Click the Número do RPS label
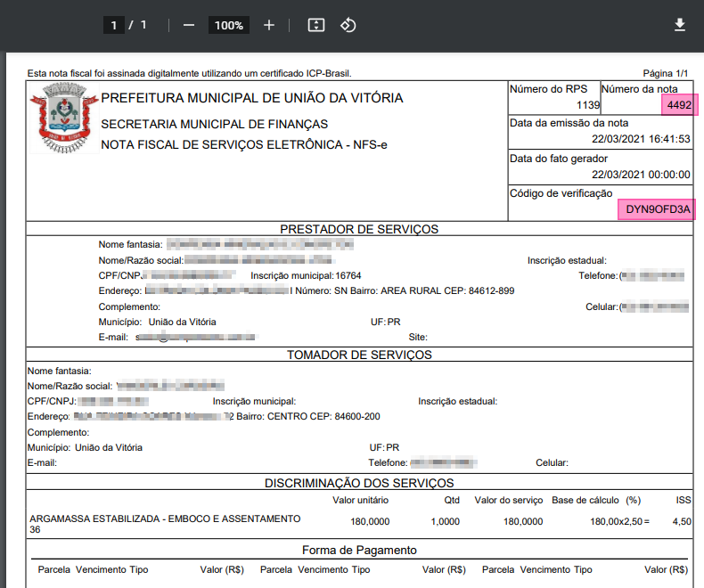 (x=548, y=89)
